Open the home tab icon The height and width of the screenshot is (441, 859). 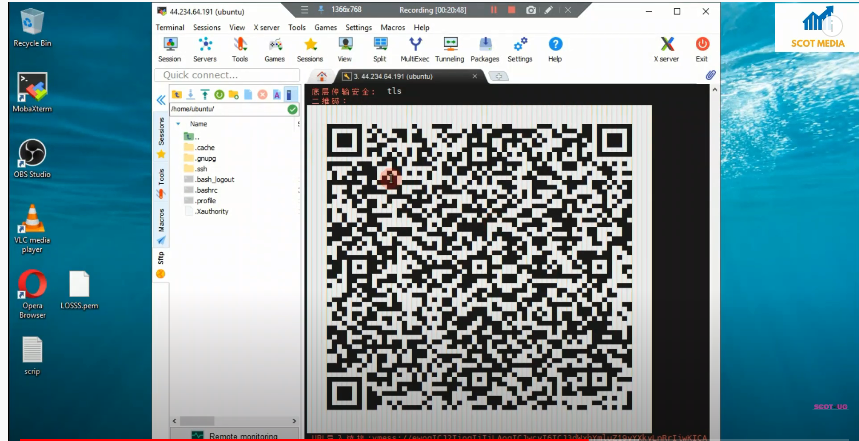(322, 76)
